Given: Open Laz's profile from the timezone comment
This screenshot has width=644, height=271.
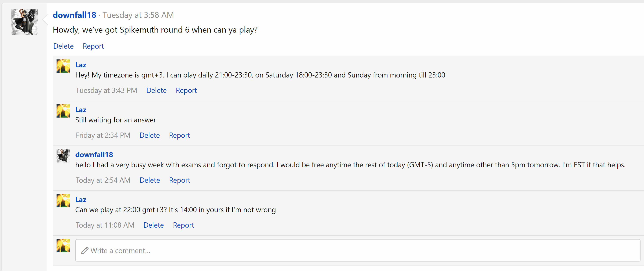Looking at the screenshot, I should [81, 65].
